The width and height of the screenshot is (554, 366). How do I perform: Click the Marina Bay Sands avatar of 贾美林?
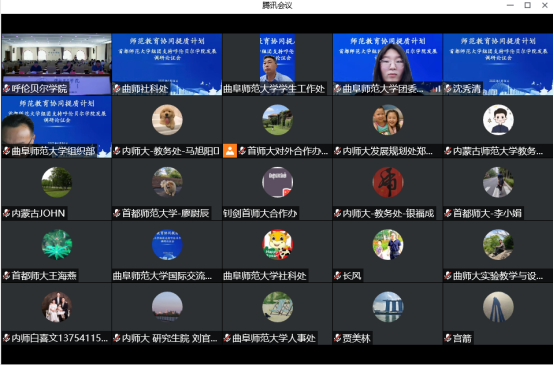[x=388, y=307]
